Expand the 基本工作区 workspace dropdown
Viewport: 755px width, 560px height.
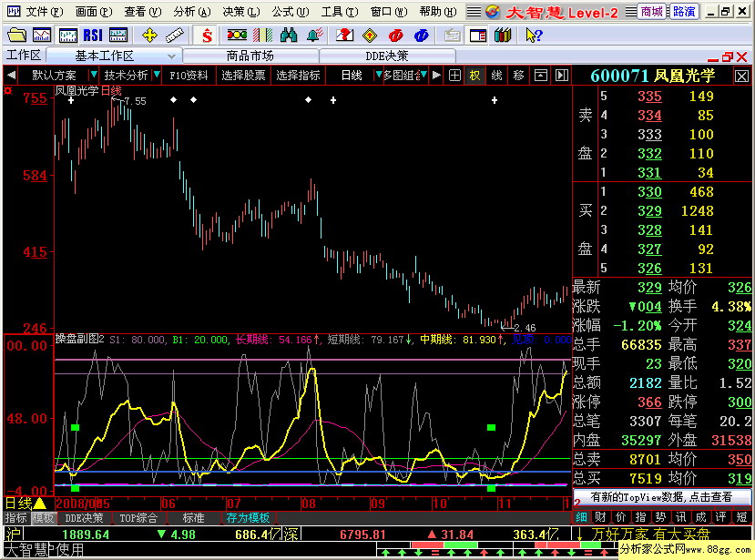tap(171, 56)
